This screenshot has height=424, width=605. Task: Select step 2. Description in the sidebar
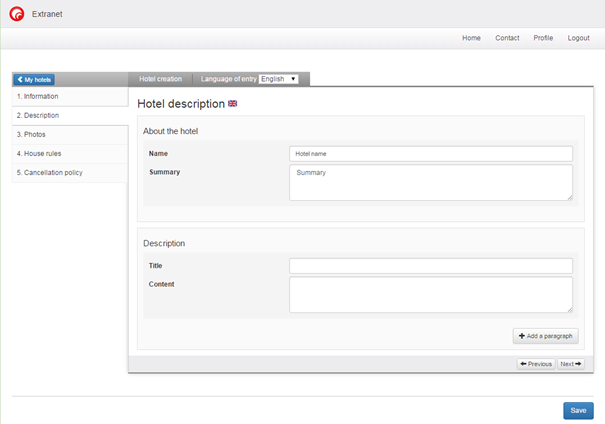coord(69,116)
